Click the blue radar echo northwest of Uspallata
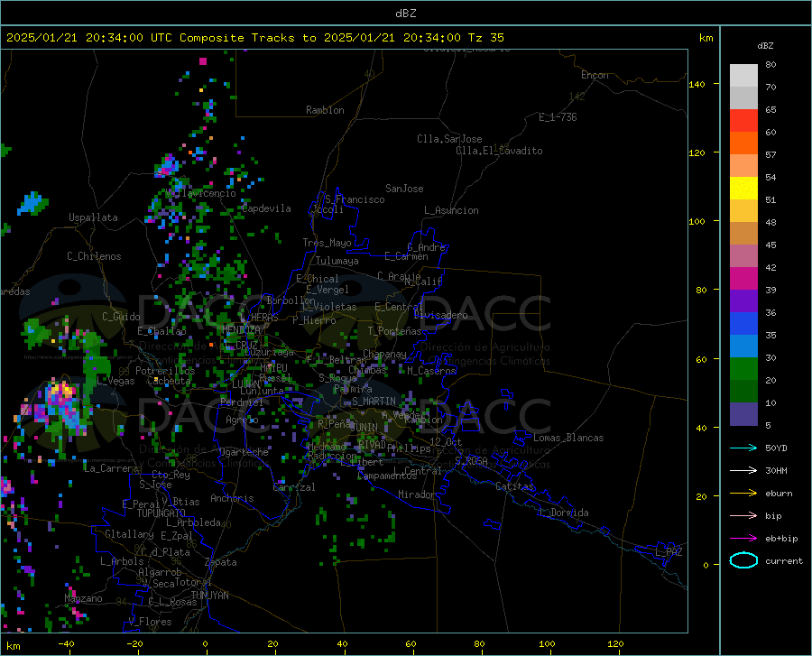 click(x=32, y=203)
